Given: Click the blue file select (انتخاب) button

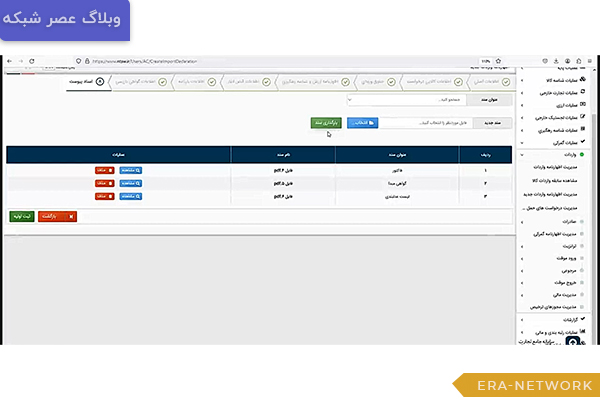Looking at the screenshot, I should [x=361, y=122].
